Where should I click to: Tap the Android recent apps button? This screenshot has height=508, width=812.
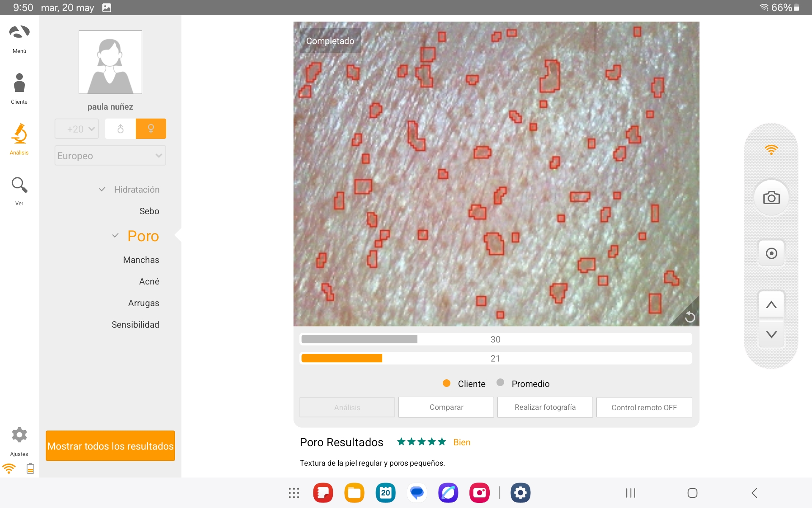point(631,493)
